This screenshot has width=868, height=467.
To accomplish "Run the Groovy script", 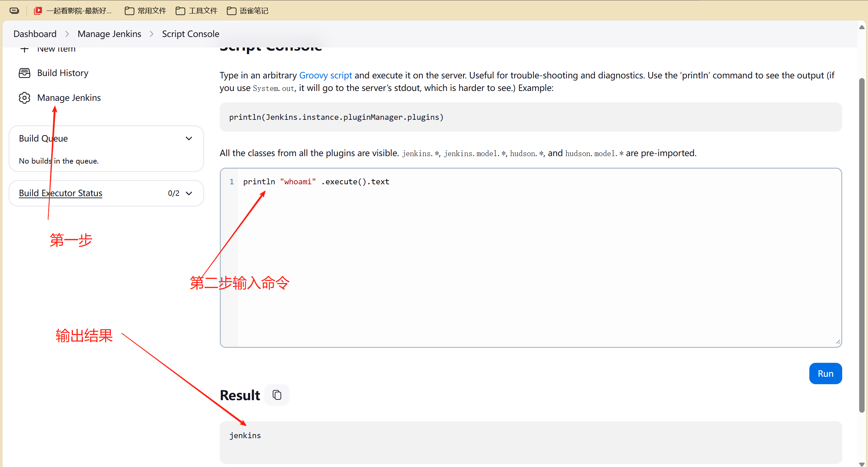I will coord(825,373).
